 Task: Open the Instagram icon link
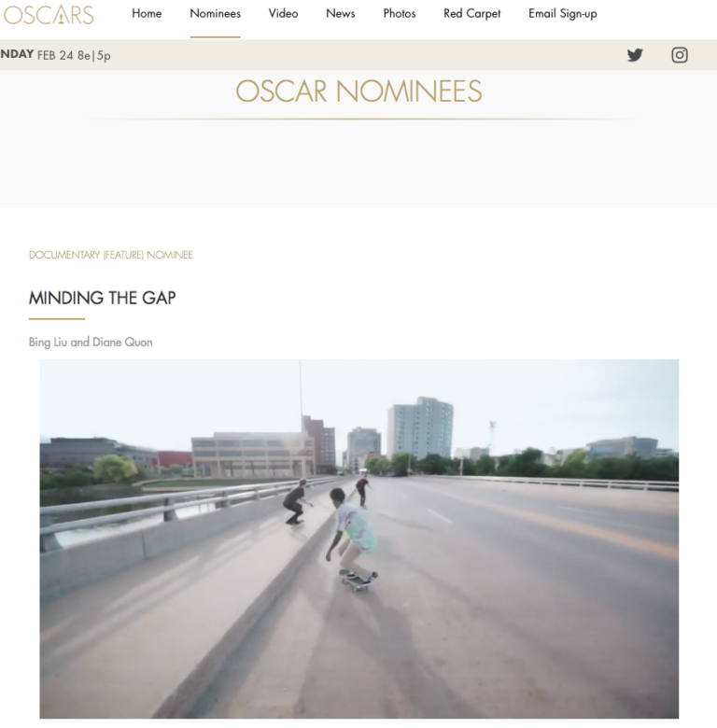680,55
